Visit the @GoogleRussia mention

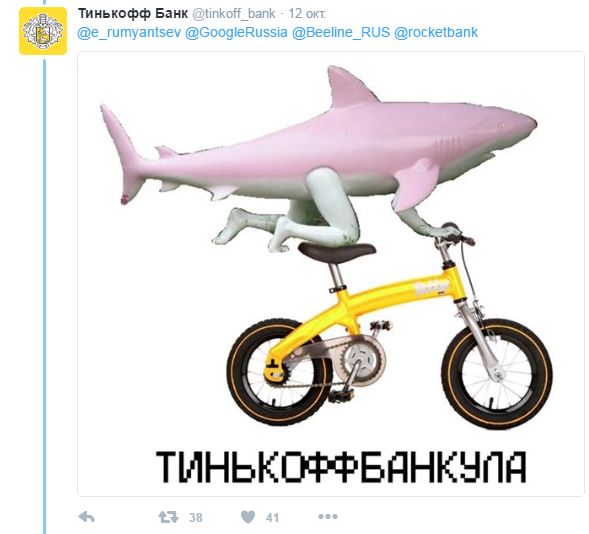point(236,32)
